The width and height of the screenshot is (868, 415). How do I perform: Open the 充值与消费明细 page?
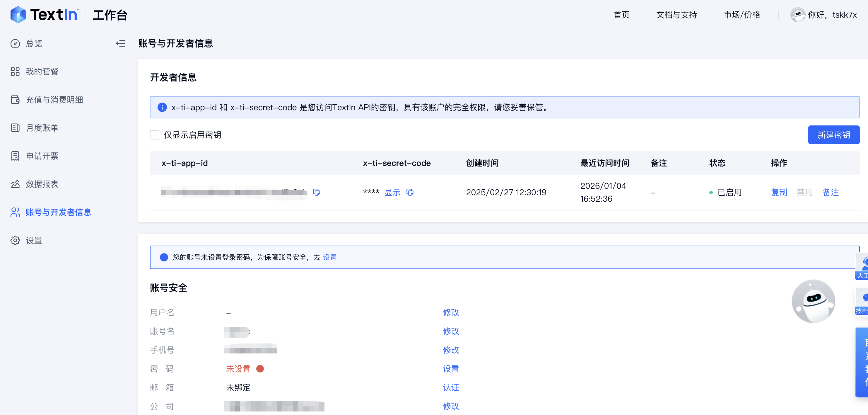click(x=54, y=100)
